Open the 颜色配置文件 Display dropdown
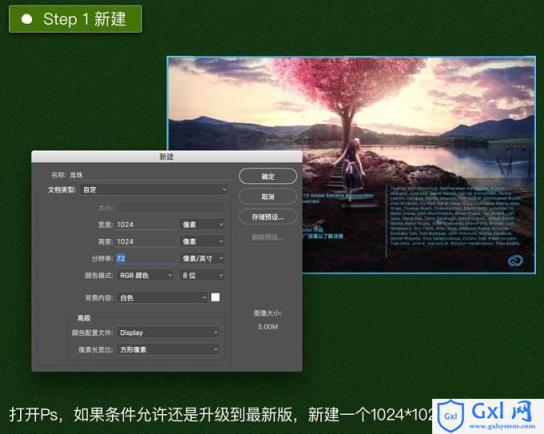The height and width of the screenshot is (434, 544). point(169,333)
